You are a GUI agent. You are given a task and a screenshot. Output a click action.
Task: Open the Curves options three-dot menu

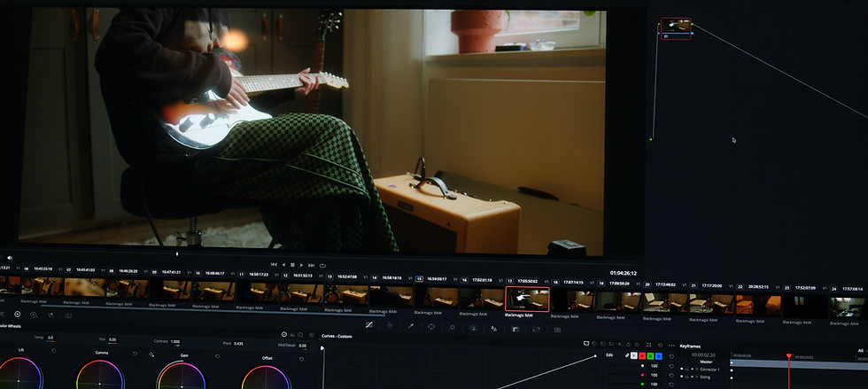[671, 346]
